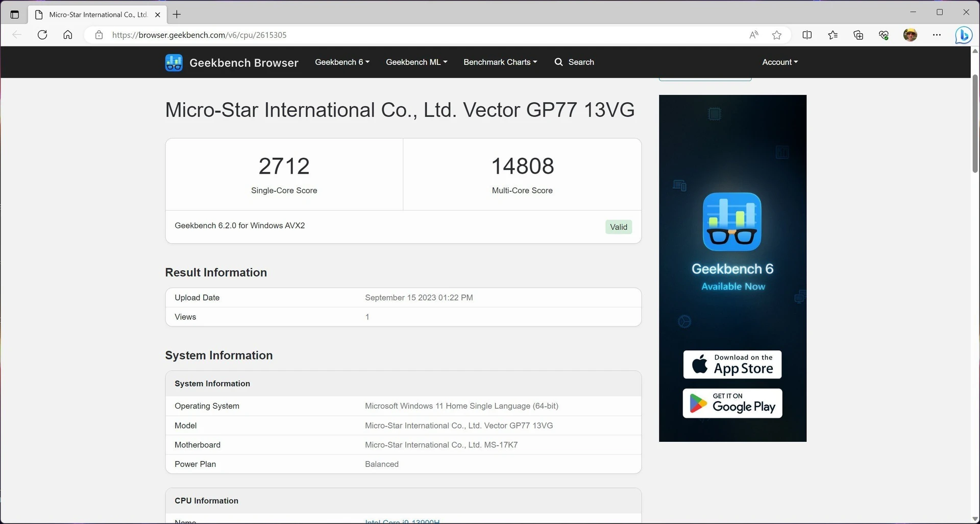This screenshot has width=980, height=524.
Task: Click the scrollbar up arrow
Action: (975, 51)
